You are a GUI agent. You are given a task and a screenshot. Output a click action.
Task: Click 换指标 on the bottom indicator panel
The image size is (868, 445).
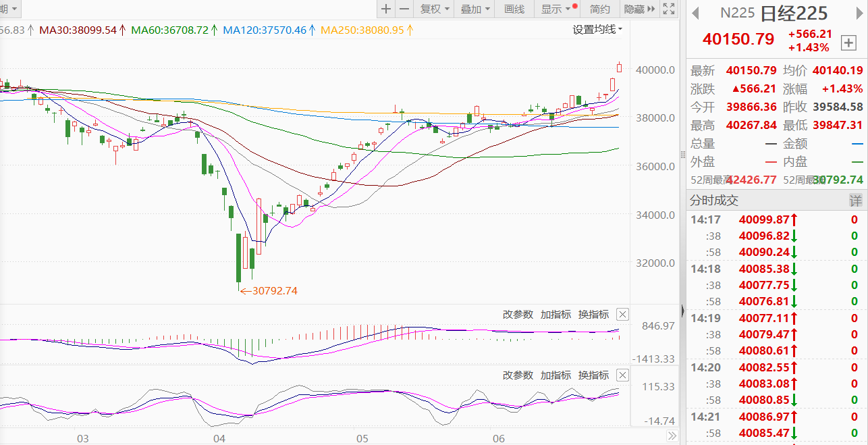[593, 375]
